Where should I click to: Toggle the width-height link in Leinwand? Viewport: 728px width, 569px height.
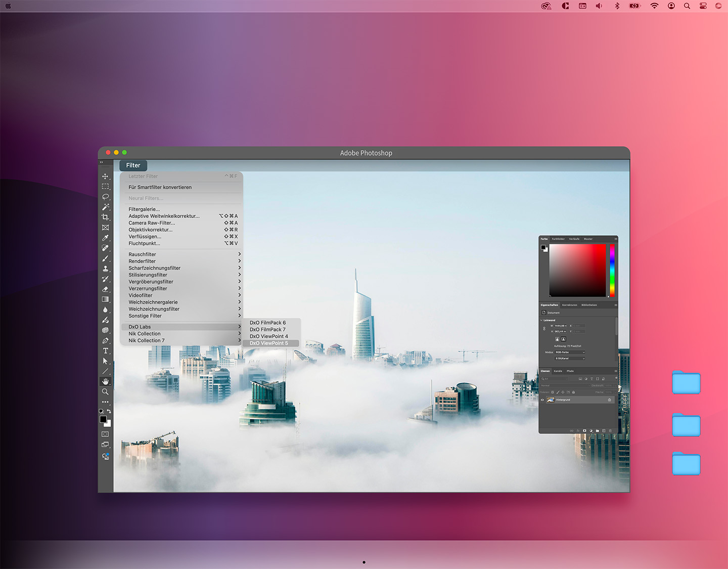[x=544, y=329]
